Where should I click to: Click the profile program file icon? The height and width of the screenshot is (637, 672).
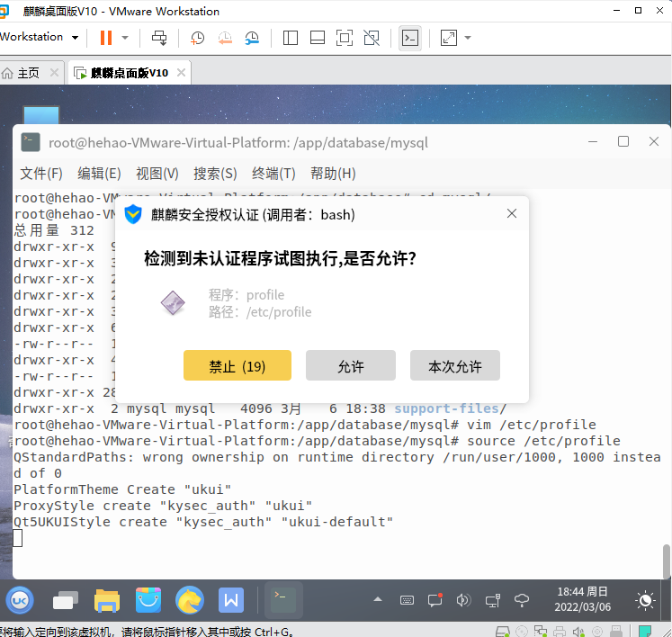[x=173, y=302]
